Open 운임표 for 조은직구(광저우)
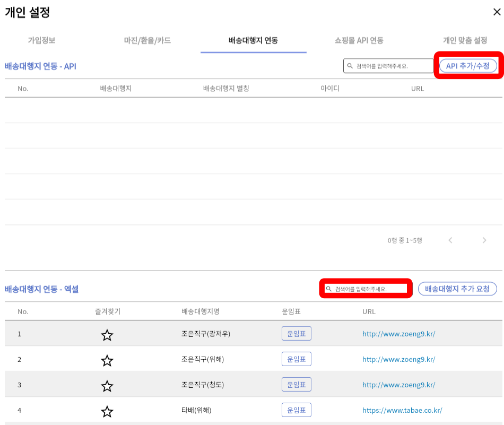 click(x=296, y=334)
